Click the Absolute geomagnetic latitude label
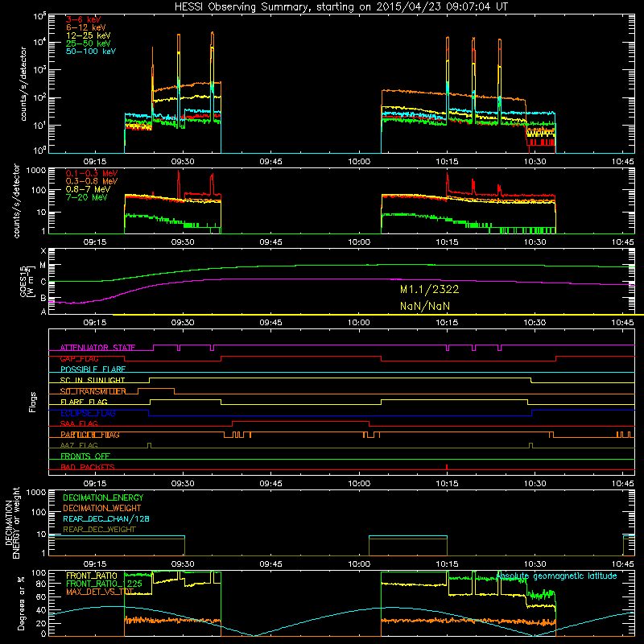644x644 pixels. pyautogui.click(x=556, y=576)
